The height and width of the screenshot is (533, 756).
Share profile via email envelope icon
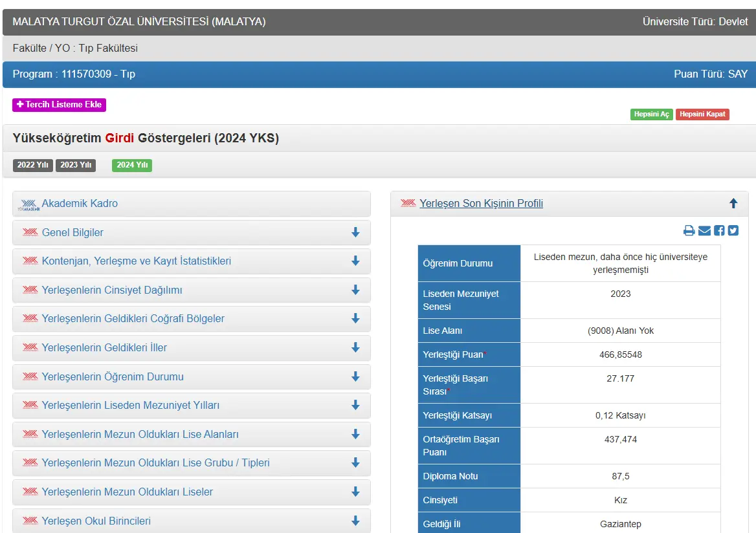704,230
